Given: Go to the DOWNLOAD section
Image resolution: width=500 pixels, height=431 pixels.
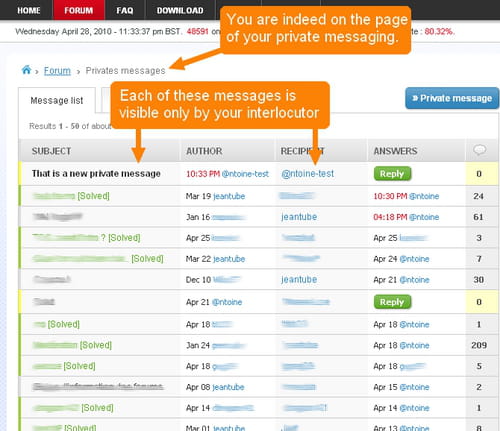Looking at the screenshot, I should click(180, 10).
